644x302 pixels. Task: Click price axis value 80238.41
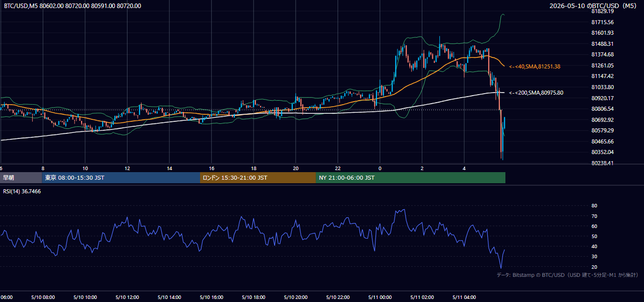tap(602, 163)
